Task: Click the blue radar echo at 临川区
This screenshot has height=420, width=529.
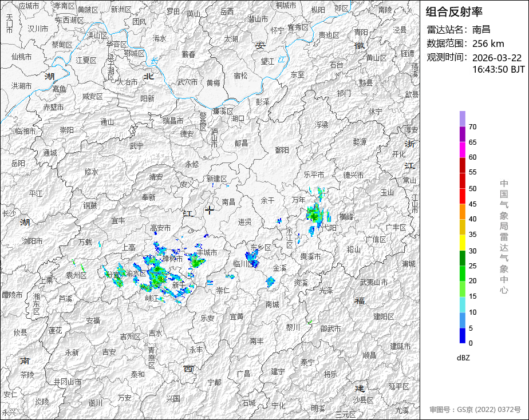Action: click(x=252, y=259)
